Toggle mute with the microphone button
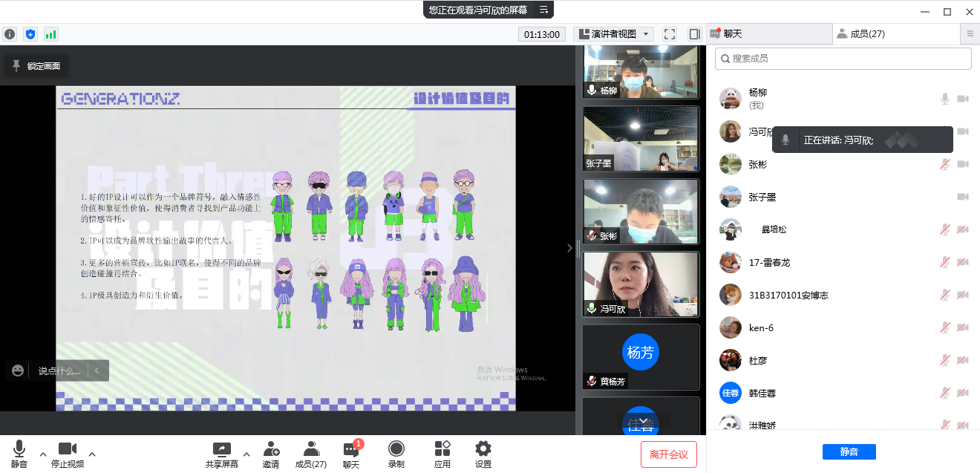Image resolution: width=980 pixels, height=473 pixels. coord(19,454)
